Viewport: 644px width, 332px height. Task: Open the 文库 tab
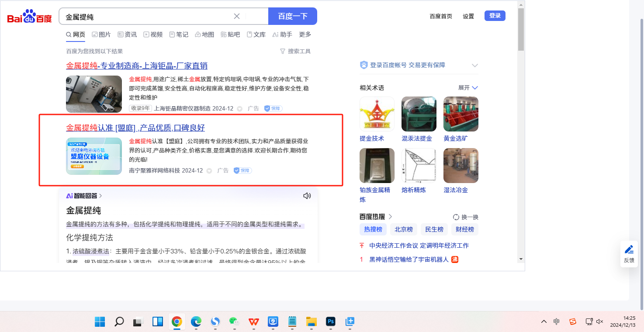tap(256, 35)
